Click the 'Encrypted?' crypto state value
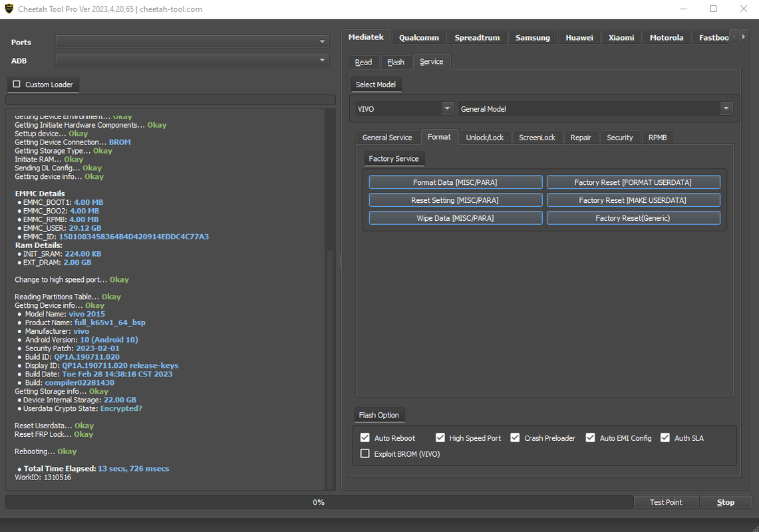The width and height of the screenshot is (759, 532). [x=121, y=408]
